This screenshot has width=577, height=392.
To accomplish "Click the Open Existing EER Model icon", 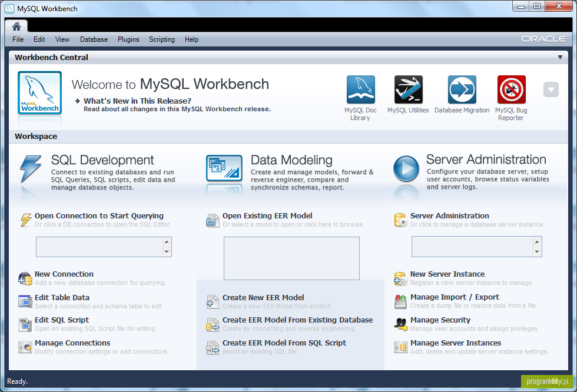I will (213, 220).
